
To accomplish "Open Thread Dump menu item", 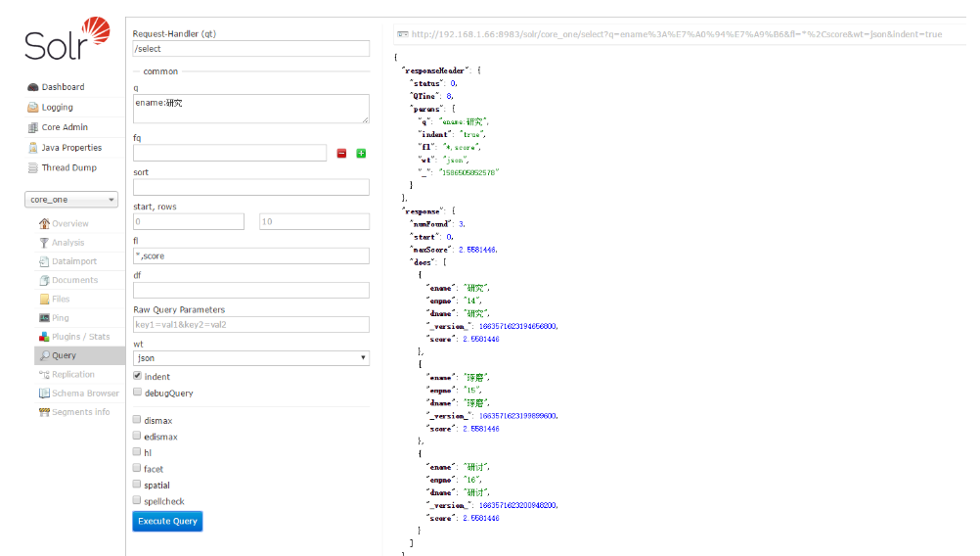I will click(x=69, y=167).
